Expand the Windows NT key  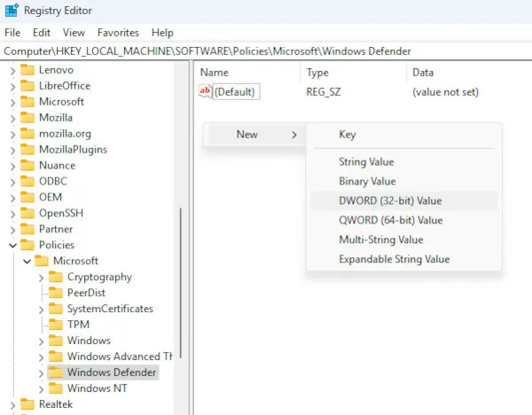point(41,389)
